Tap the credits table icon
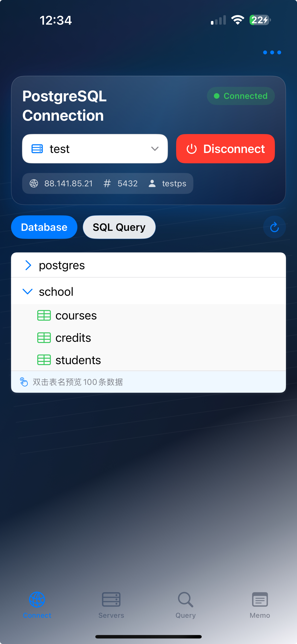 (44, 338)
